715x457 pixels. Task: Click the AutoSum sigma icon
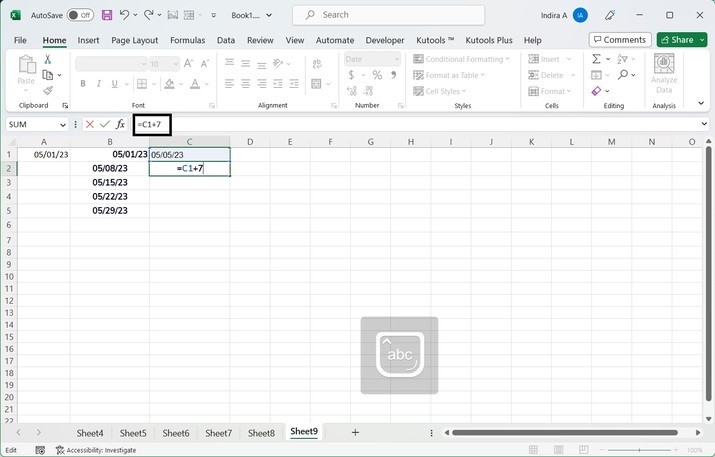tap(596, 59)
